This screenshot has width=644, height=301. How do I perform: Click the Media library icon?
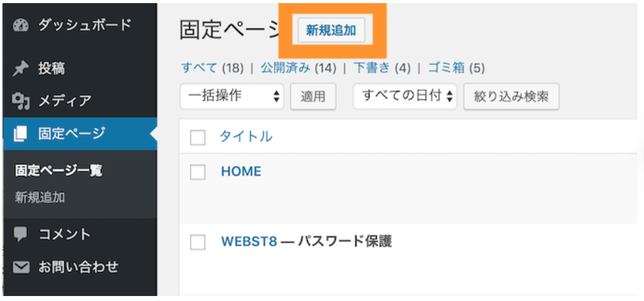21,101
